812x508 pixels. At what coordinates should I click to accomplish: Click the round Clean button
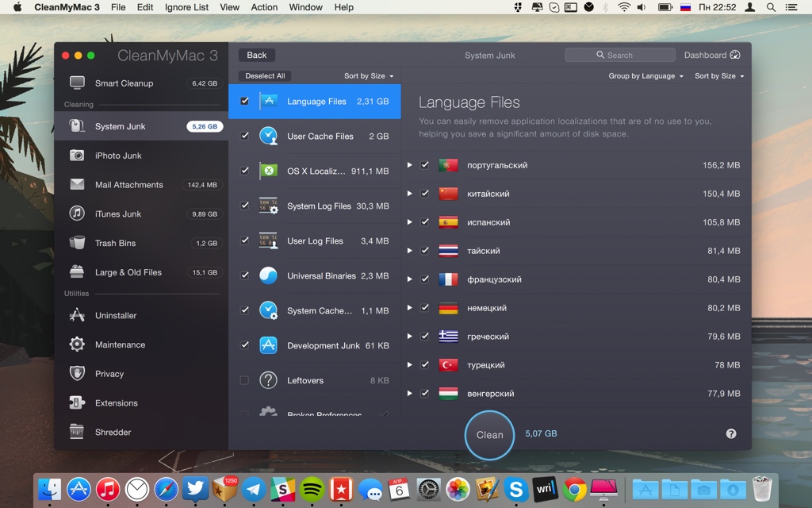pos(489,435)
